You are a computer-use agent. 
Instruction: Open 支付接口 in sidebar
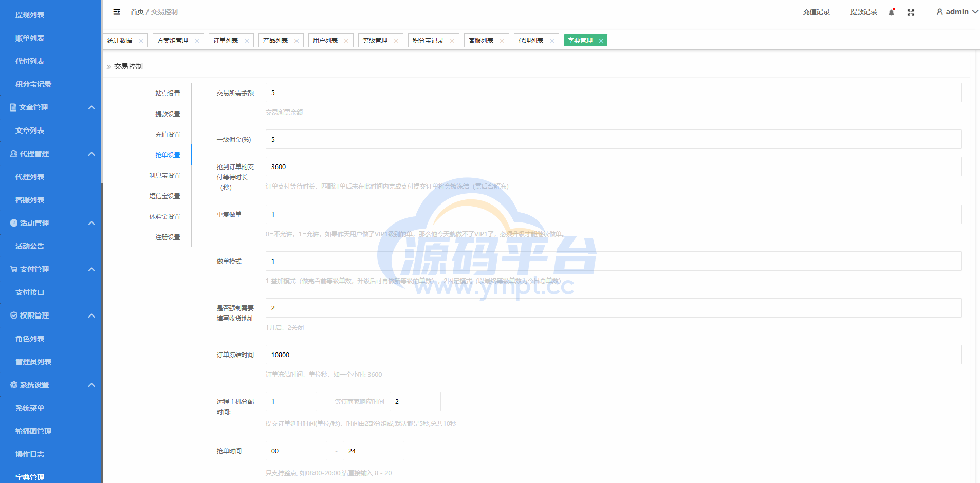click(x=30, y=292)
